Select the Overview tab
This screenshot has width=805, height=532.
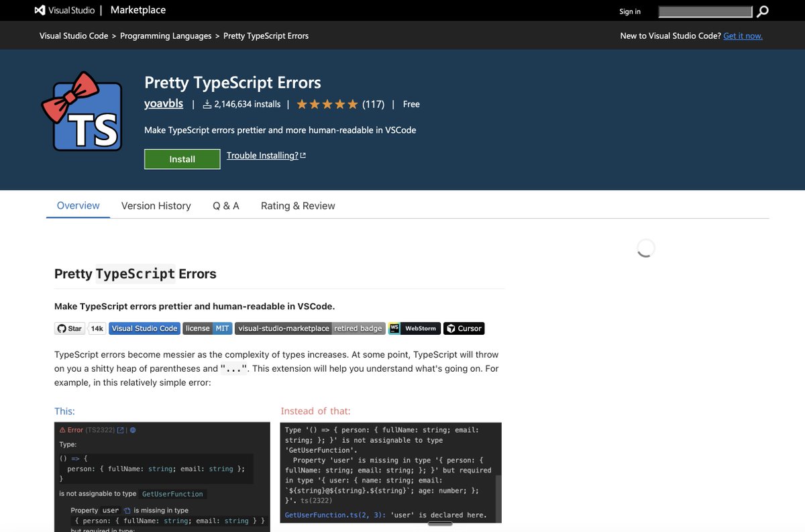(78, 206)
